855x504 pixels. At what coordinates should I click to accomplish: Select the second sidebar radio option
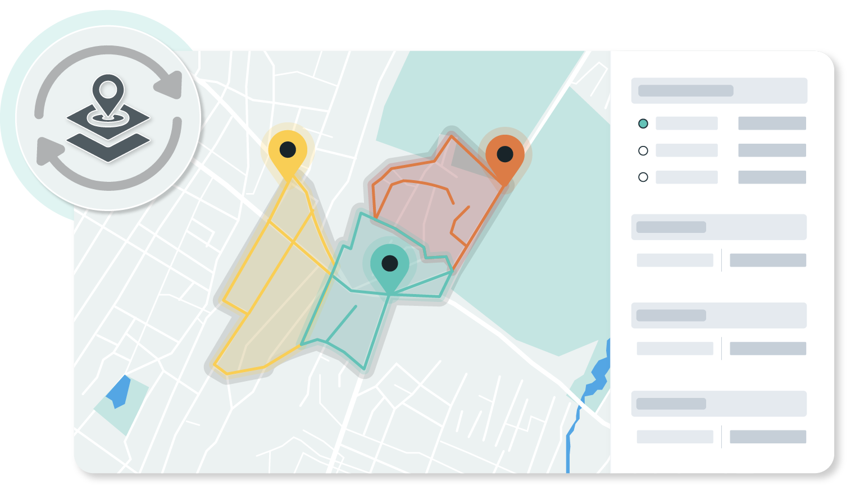point(643,150)
